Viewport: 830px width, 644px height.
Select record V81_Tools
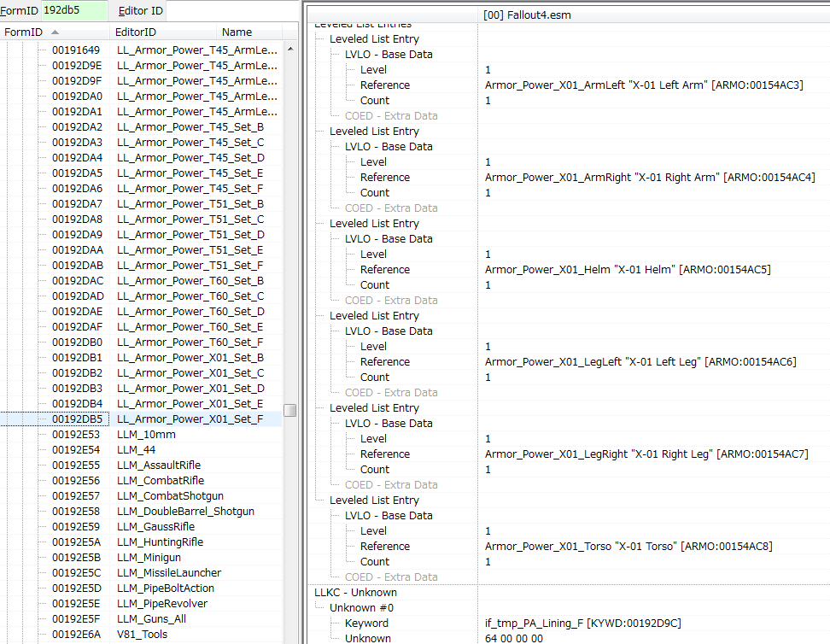[142, 634]
